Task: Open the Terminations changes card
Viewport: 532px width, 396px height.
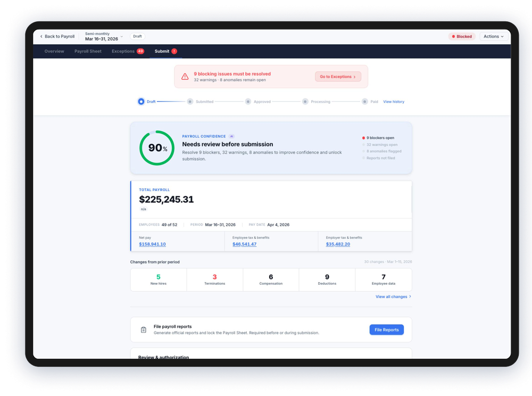Action: (215, 279)
